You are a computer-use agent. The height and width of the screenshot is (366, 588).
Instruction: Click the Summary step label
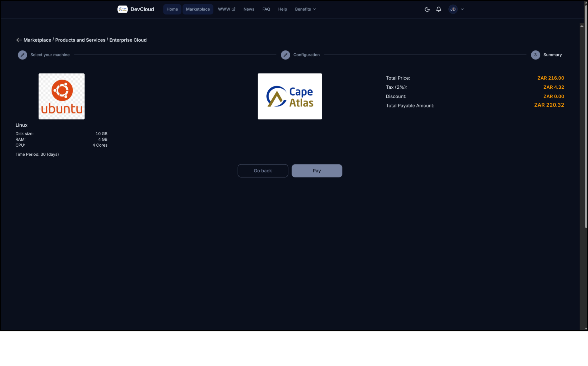553,55
